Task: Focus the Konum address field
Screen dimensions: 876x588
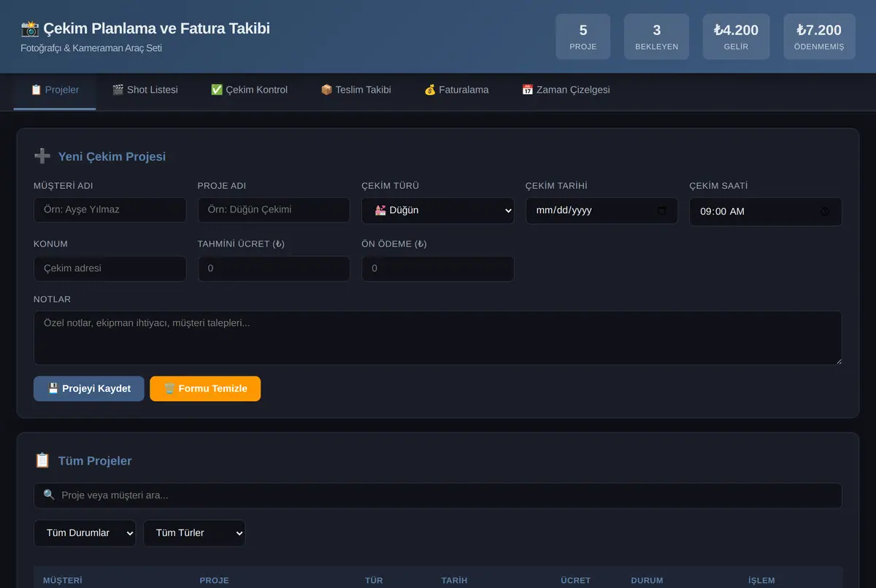Action: [x=110, y=268]
